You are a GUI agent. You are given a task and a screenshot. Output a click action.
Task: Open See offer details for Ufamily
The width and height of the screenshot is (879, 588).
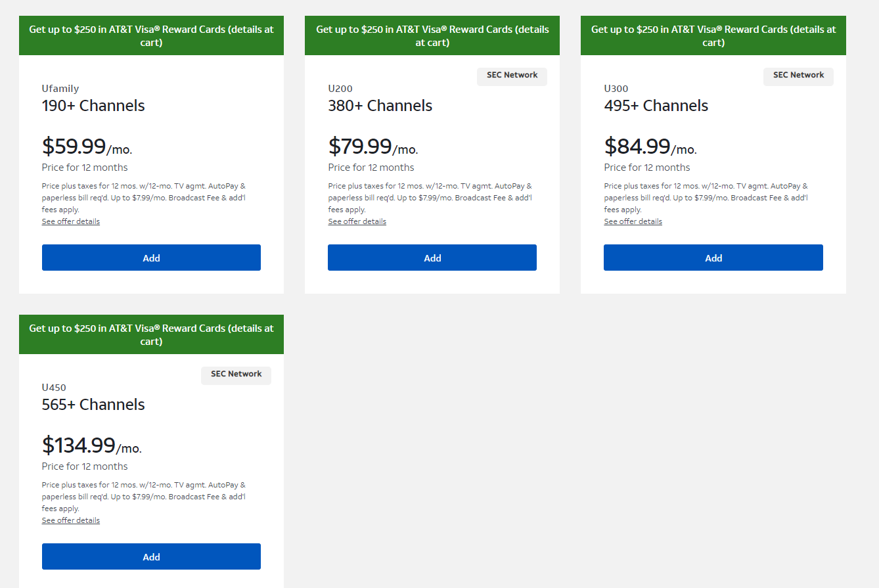point(71,221)
